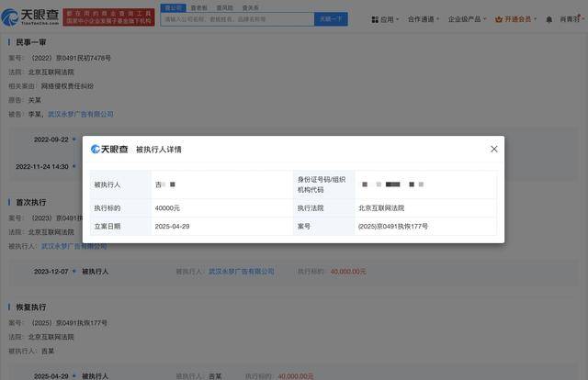
Task: Expand the 应用 dropdown arrow
Action: [x=398, y=19]
